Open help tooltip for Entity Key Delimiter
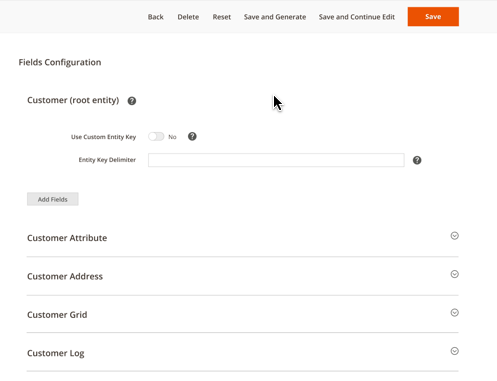 coord(417,160)
